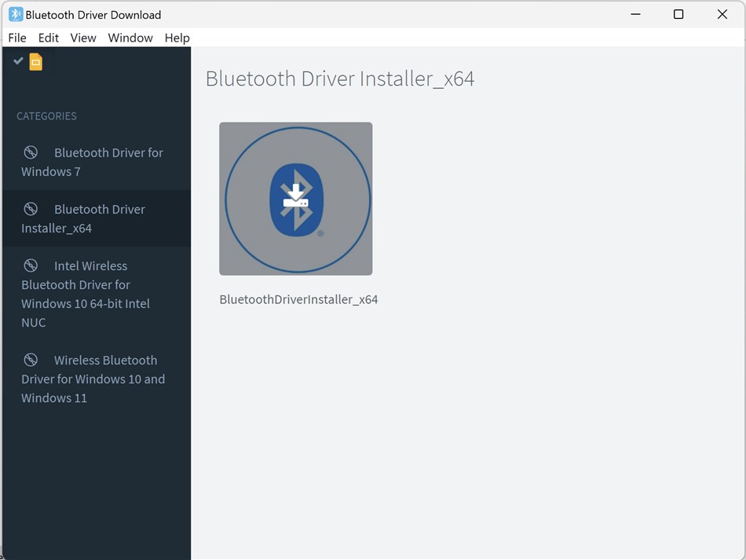Open the Edit menu
The height and width of the screenshot is (560, 746).
tap(48, 37)
